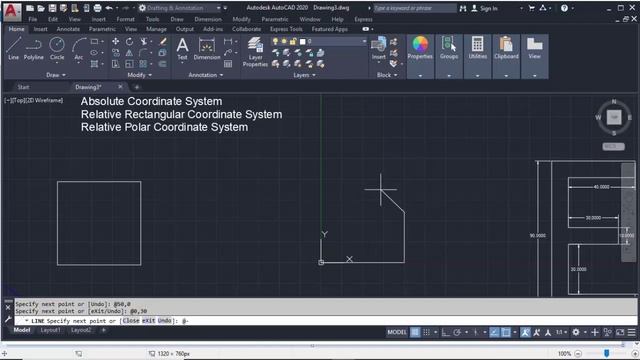Open the Start file tab
This screenshot has height=360, width=640.
23,87
